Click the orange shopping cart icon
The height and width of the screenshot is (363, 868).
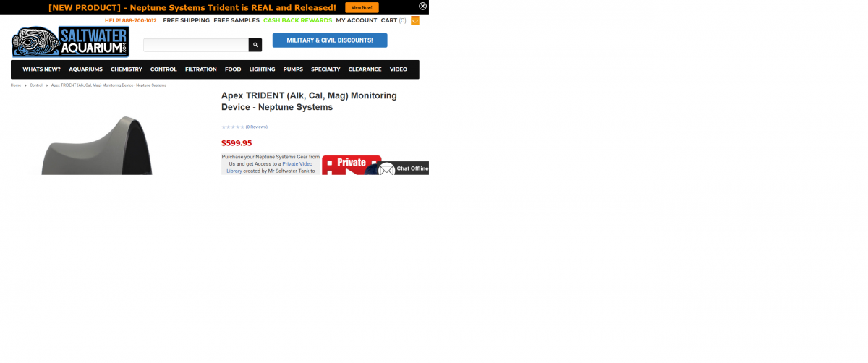pos(415,20)
